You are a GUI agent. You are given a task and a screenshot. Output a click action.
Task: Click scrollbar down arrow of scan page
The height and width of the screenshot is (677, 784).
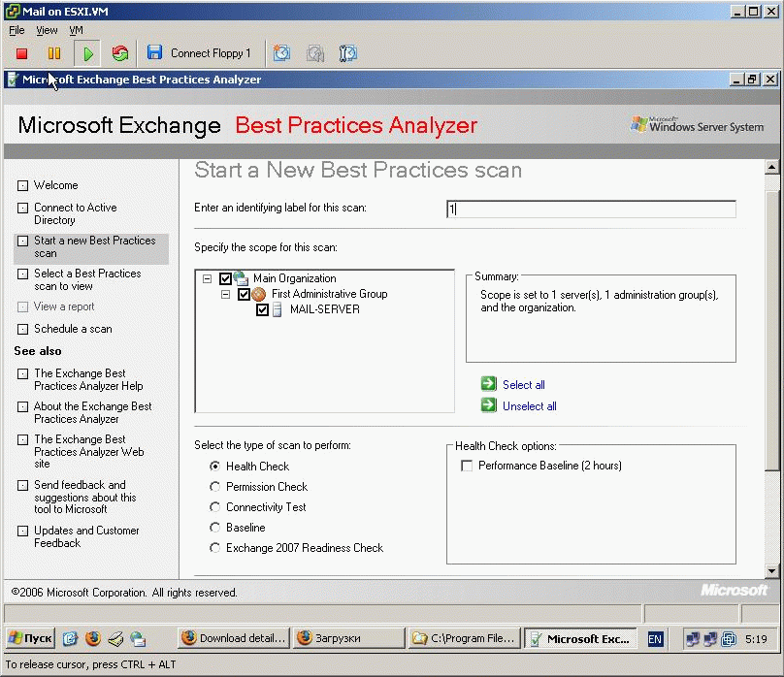(x=771, y=570)
